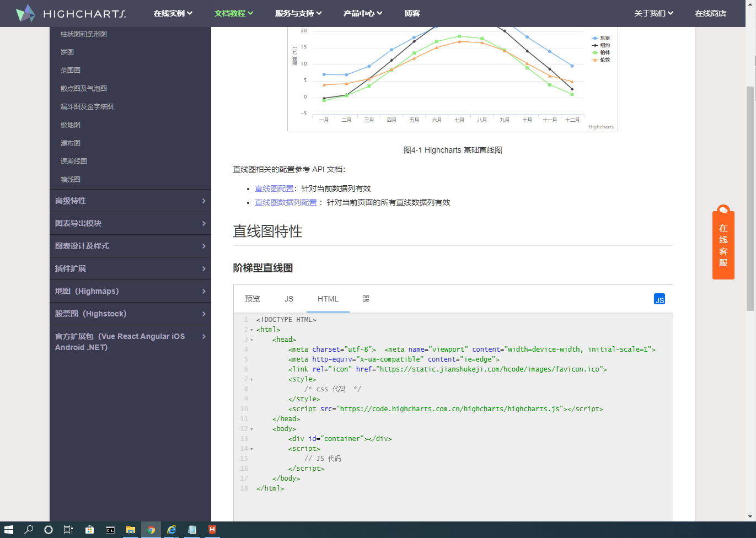Viewport: 756px width, 538px height.
Task: Open Cortana from the taskbar
Action: point(49,530)
